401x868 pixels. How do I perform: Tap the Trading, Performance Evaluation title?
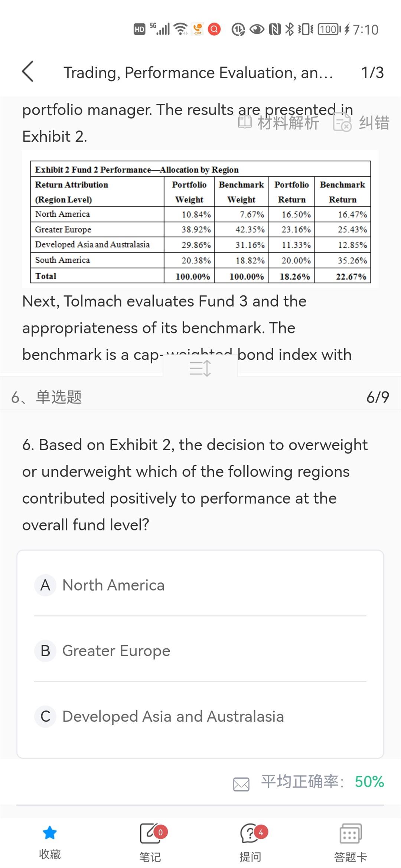pos(198,73)
